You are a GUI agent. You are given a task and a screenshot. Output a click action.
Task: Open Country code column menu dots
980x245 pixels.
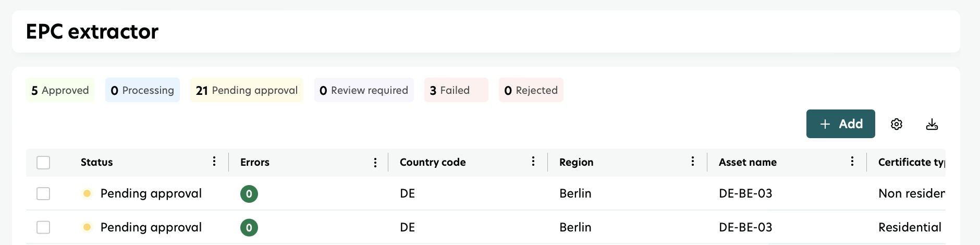(533, 162)
